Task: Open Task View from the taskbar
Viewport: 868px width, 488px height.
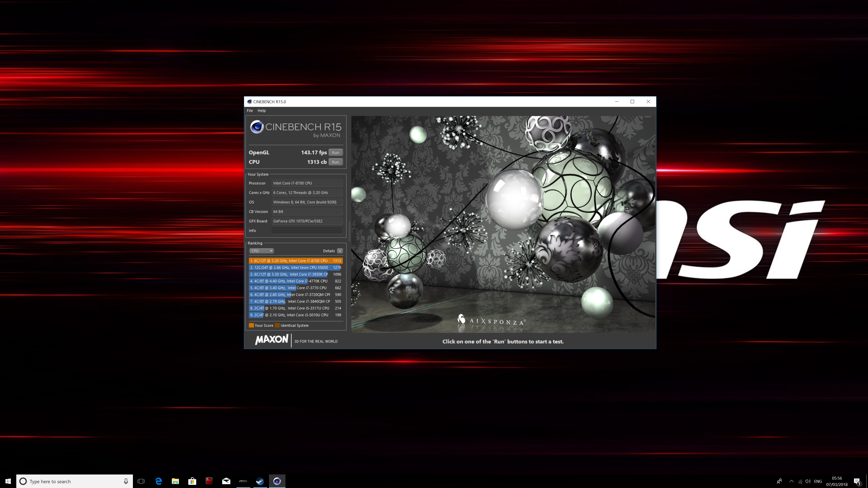Action: (141, 481)
